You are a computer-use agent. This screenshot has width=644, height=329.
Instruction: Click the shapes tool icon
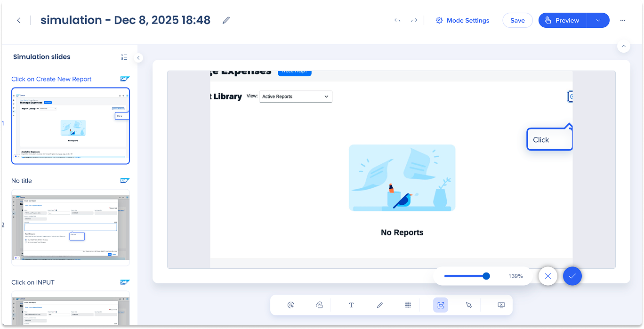(319, 305)
